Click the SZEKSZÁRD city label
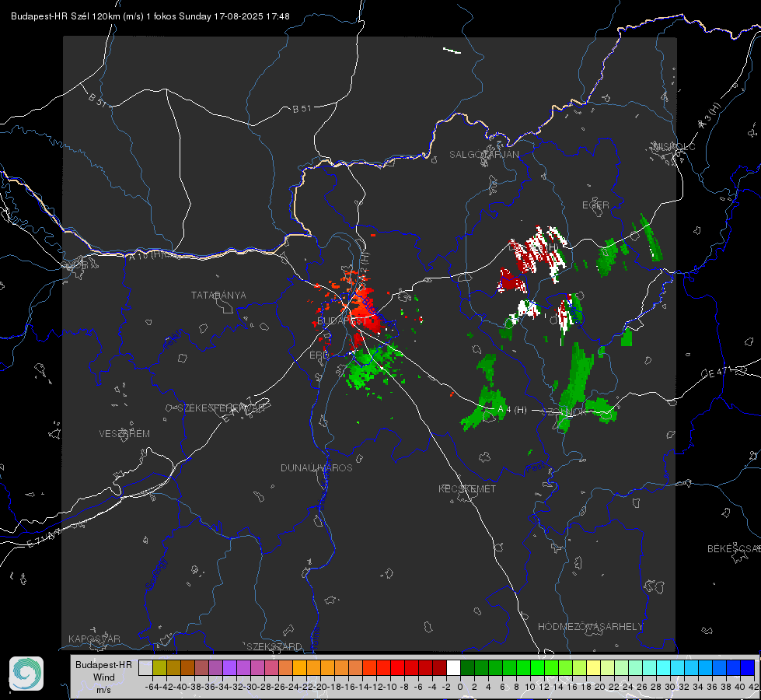This screenshot has width=761, height=700. tap(274, 646)
